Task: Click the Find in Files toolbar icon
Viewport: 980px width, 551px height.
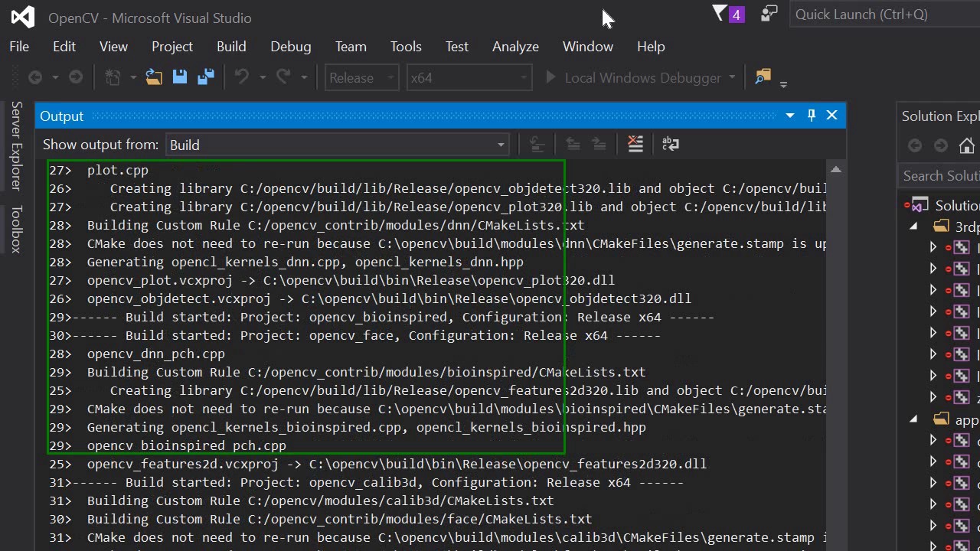Action: click(x=763, y=77)
